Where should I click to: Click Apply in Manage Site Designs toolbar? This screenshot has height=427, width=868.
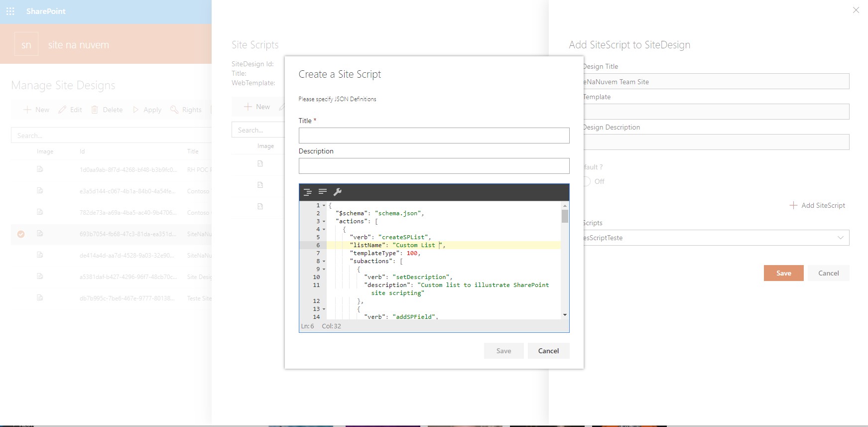point(147,110)
